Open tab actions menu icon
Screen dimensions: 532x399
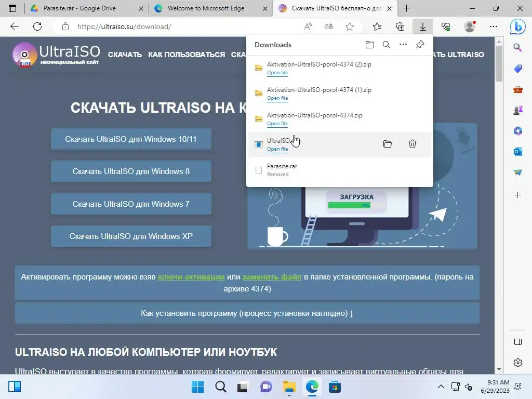tap(12, 8)
